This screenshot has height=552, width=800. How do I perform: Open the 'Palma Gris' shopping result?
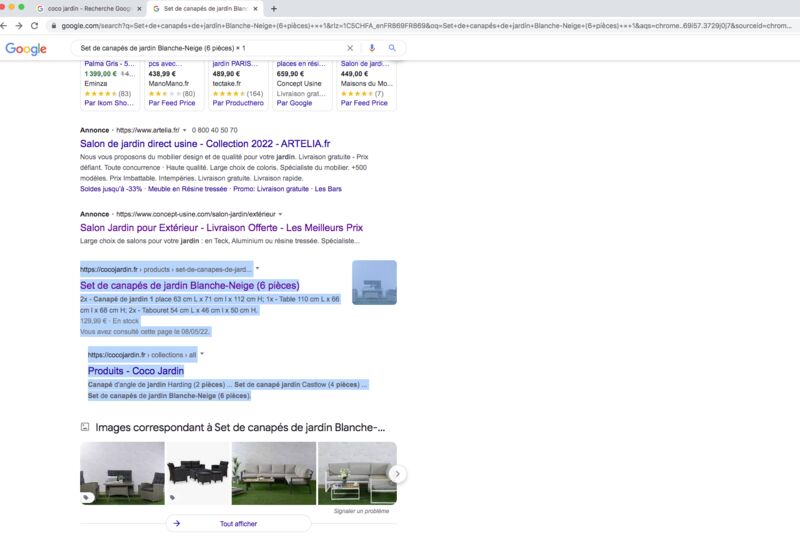[109, 64]
